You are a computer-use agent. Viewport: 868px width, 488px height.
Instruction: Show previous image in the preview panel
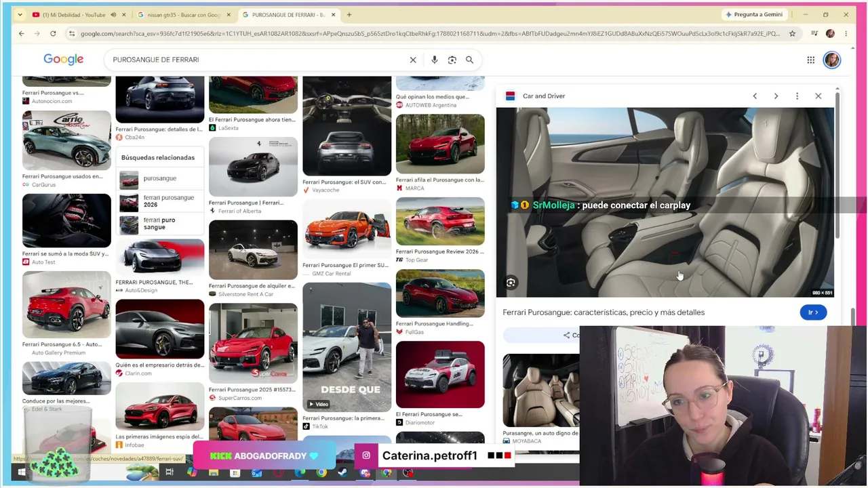pos(755,96)
